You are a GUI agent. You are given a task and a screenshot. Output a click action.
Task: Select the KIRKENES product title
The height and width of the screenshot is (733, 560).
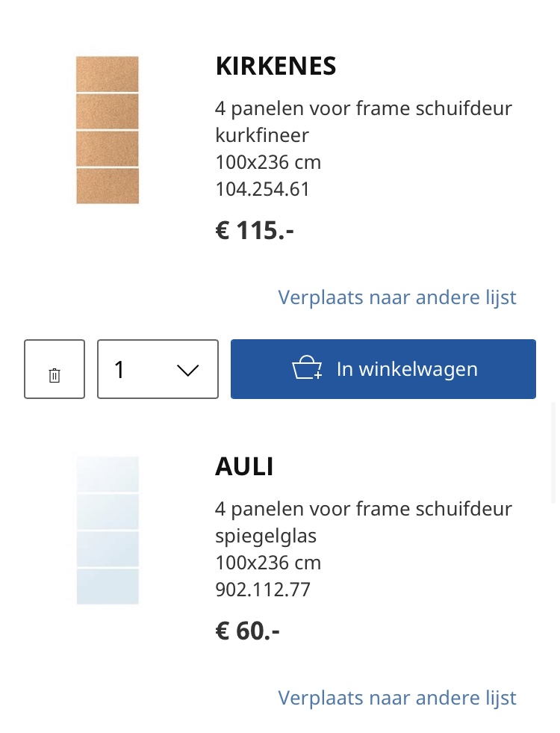tap(276, 66)
